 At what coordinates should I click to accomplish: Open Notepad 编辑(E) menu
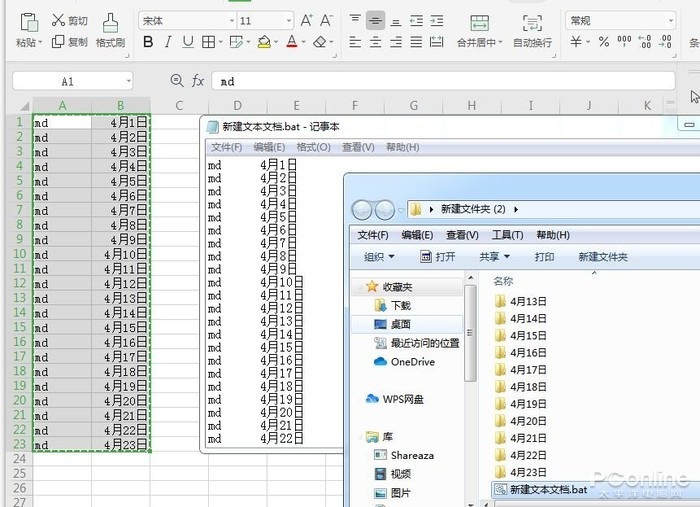[x=269, y=147]
